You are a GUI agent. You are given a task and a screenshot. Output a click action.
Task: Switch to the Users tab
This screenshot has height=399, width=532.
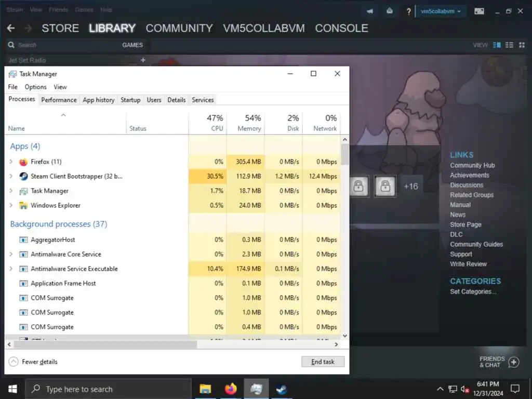(x=154, y=100)
